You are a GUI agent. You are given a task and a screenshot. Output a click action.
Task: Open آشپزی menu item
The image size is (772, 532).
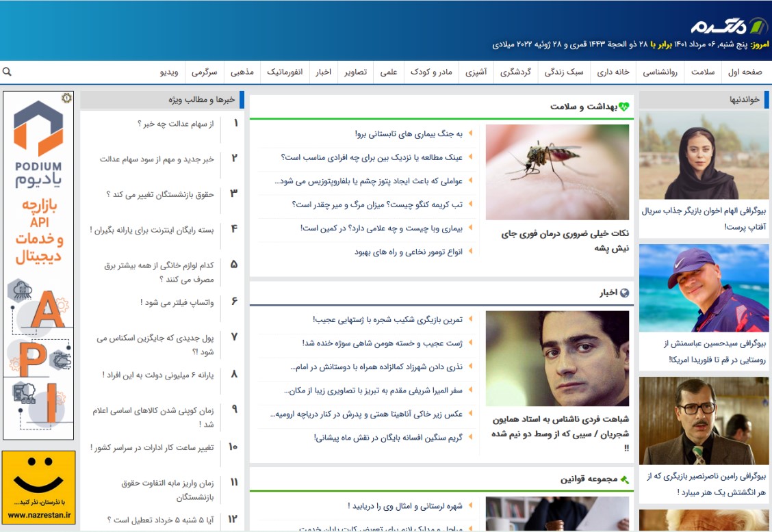[476, 72]
